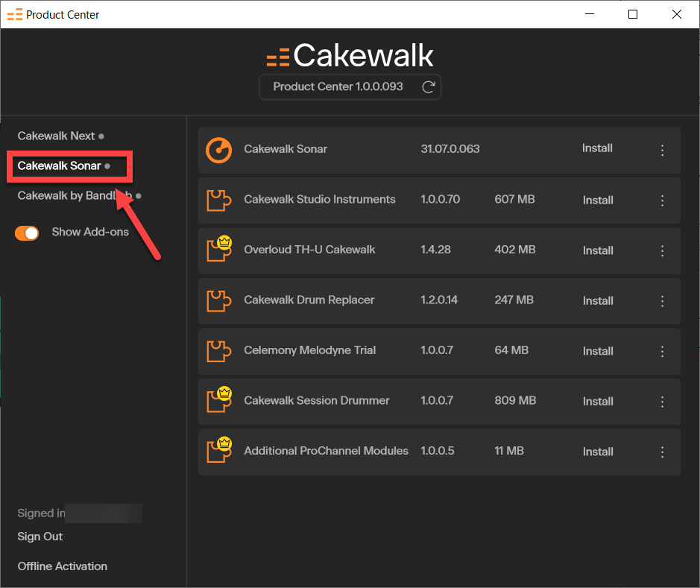Click the Overloud TH-U Cakewalk add-on icon
The width and height of the screenshot is (700, 588).
(x=218, y=250)
